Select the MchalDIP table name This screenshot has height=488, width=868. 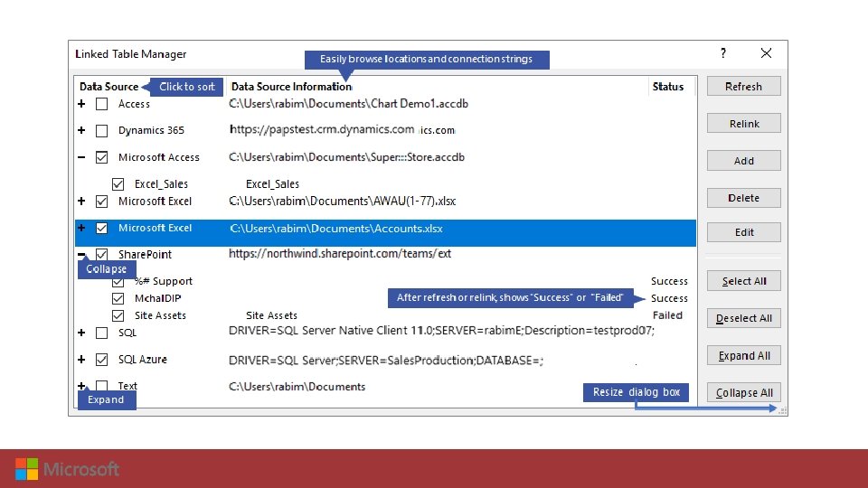[157, 298]
